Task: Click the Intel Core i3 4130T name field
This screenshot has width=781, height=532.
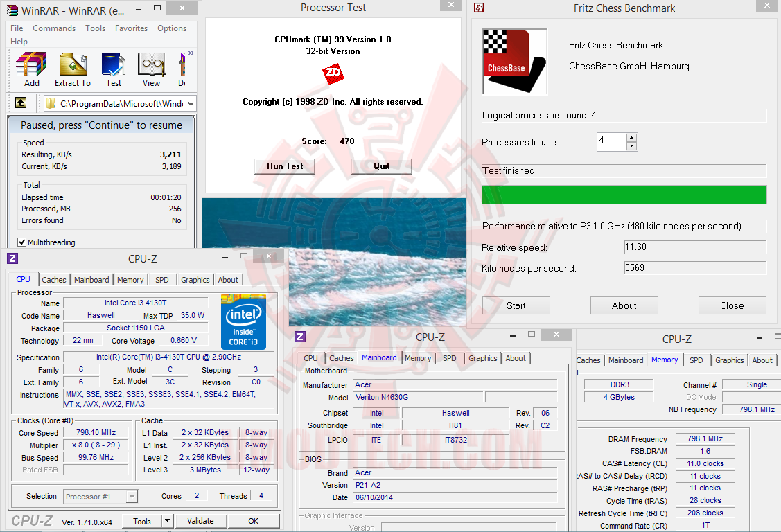Action: coord(136,303)
